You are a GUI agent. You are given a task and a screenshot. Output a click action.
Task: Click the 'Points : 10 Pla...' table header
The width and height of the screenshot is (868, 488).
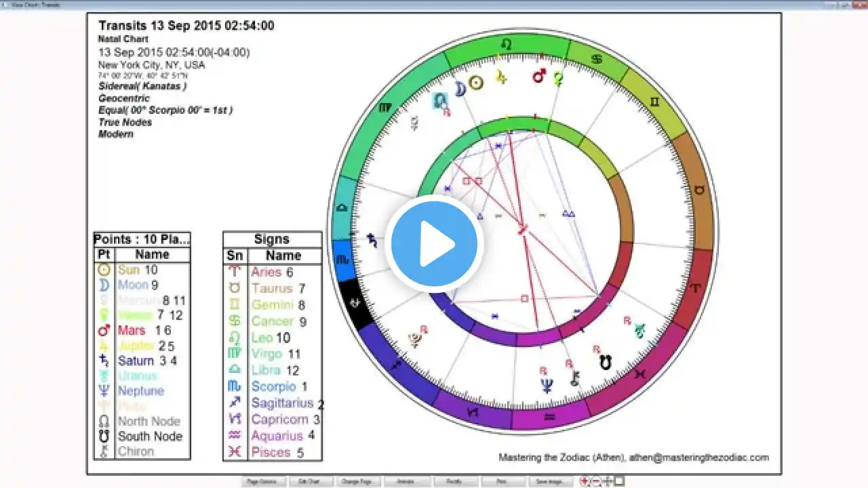coord(142,239)
